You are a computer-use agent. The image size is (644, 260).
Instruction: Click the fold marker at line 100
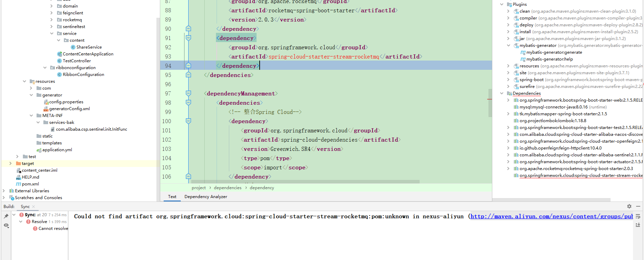coord(188,121)
